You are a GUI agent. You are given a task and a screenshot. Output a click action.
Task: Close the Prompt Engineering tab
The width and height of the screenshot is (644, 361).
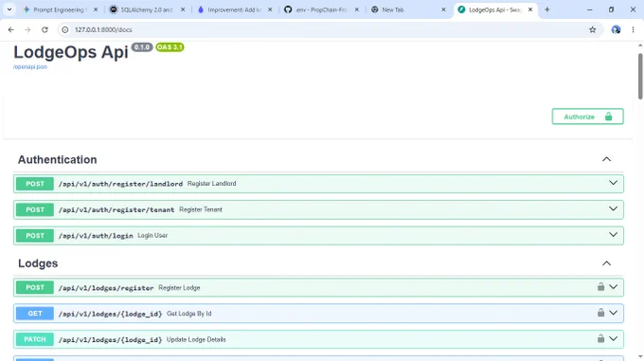pyautogui.click(x=96, y=9)
